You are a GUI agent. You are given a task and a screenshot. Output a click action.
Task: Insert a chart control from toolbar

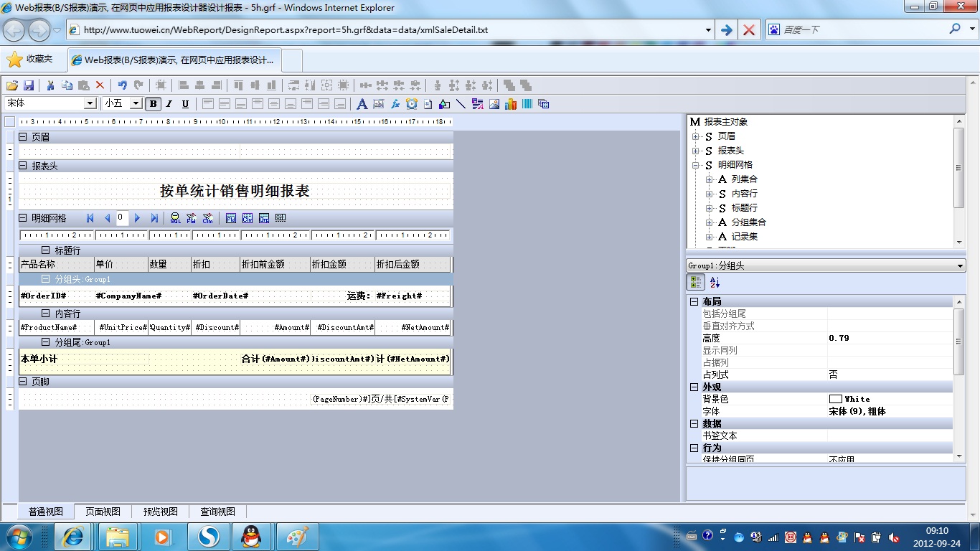[511, 104]
